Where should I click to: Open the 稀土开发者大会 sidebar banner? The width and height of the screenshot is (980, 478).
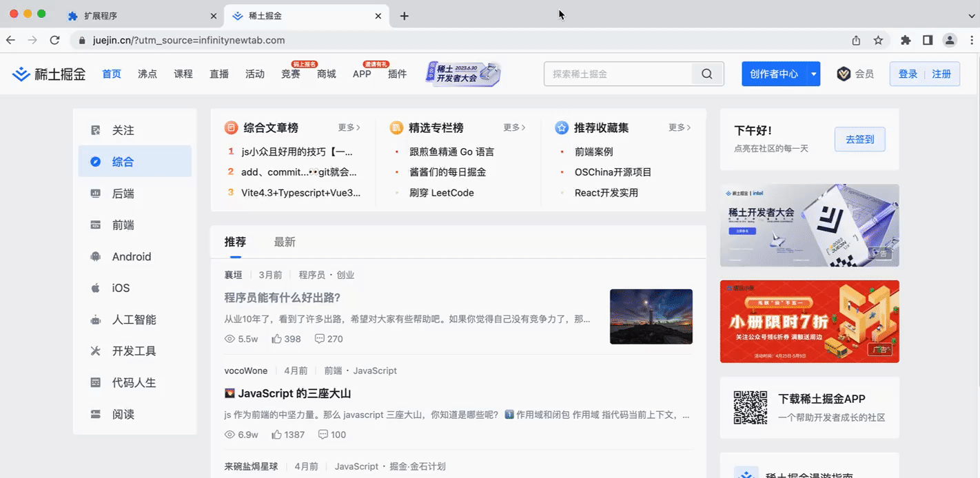point(810,225)
